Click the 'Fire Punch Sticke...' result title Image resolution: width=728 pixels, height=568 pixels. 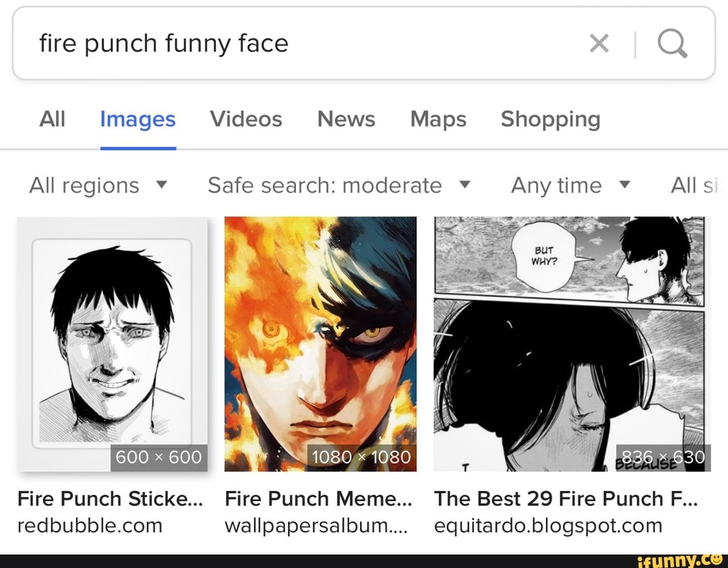click(109, 499)
